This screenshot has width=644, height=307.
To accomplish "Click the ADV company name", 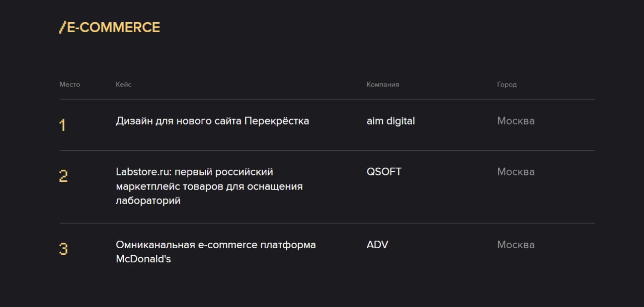I will (x=377, y=245).
